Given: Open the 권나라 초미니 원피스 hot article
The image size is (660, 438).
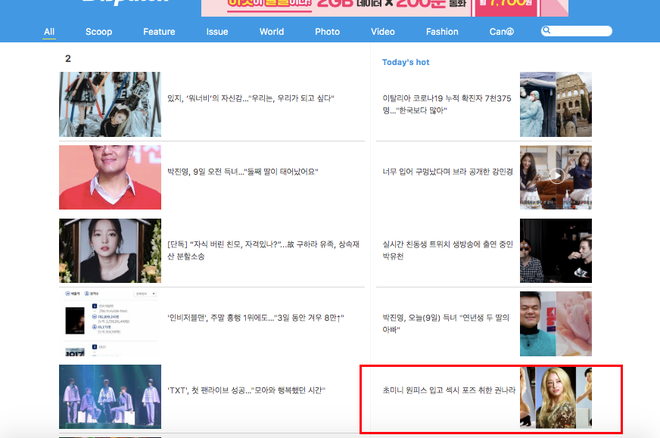Looking at the screenshot, I should point(449,390).
